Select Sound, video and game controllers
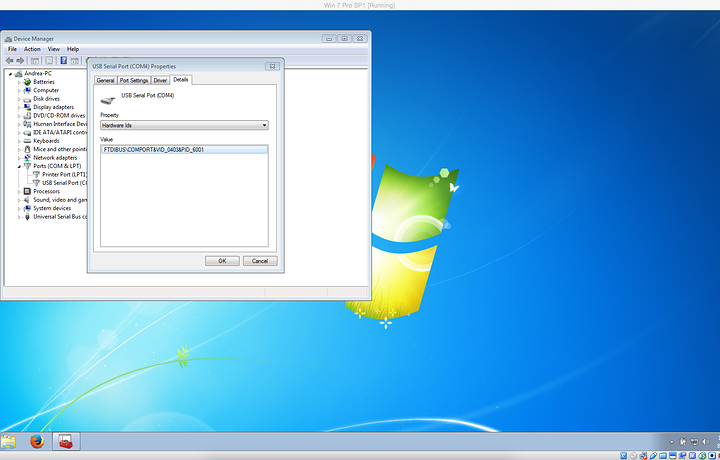 [60, 200]
